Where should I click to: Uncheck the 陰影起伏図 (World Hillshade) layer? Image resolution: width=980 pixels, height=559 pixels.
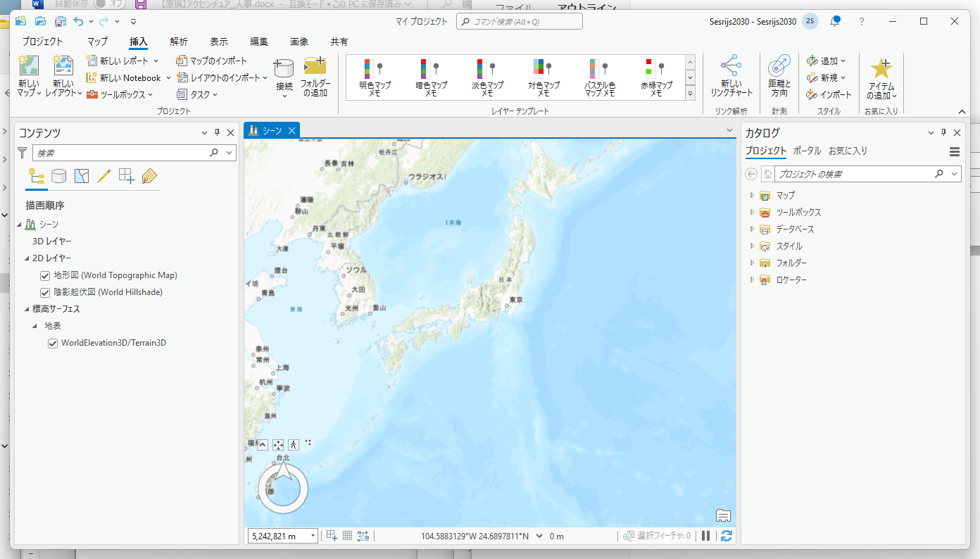click(45, 292)
